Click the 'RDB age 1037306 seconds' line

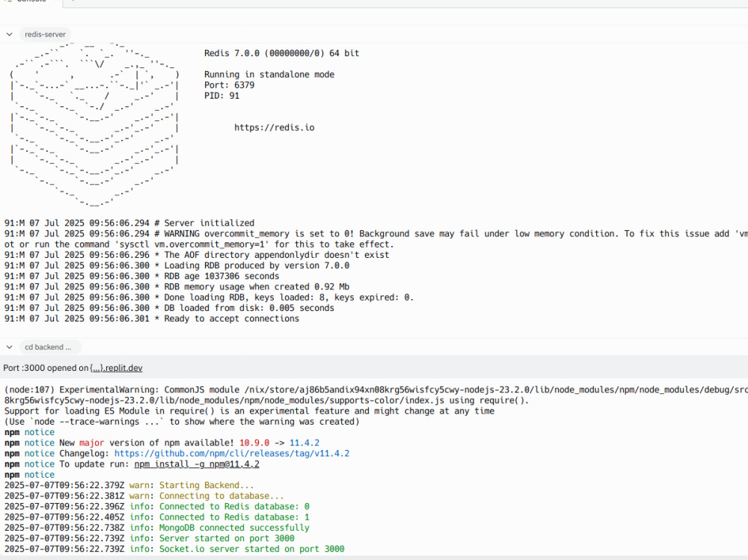pos(141,276)
